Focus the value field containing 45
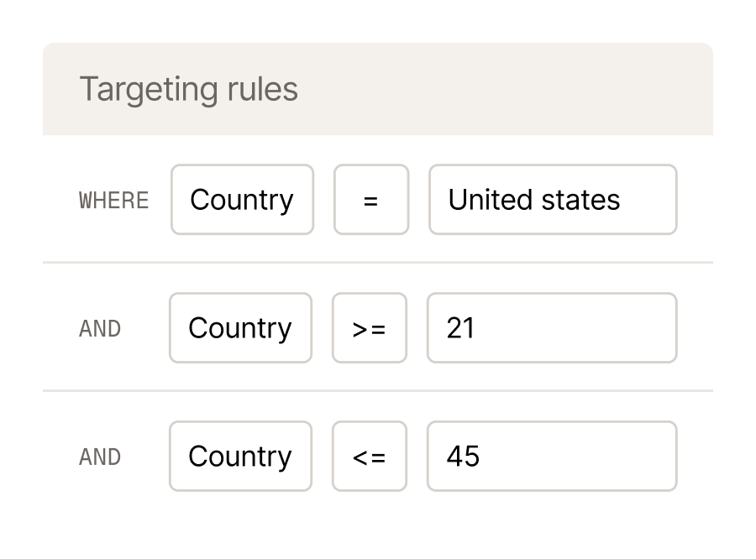Screen dimensions: 756x559 coord(552,456)
